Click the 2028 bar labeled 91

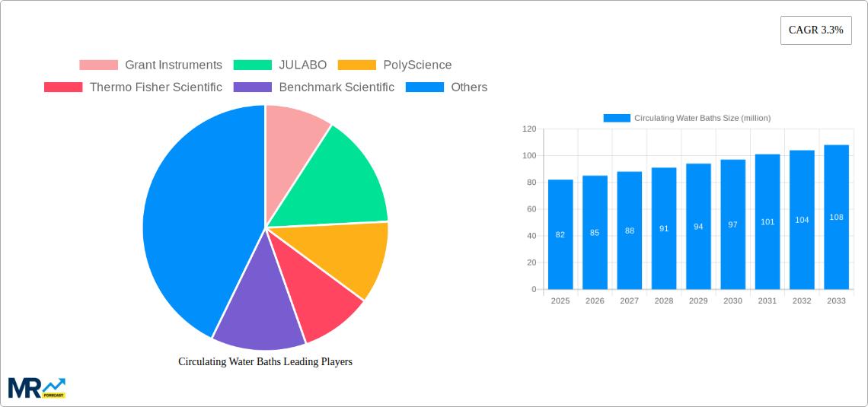point(664,228)
